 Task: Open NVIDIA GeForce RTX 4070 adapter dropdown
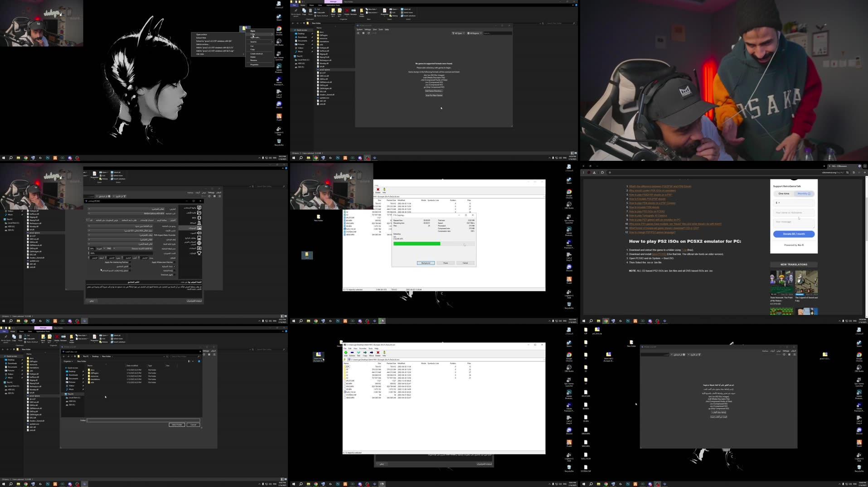click(x=126, y=213)
